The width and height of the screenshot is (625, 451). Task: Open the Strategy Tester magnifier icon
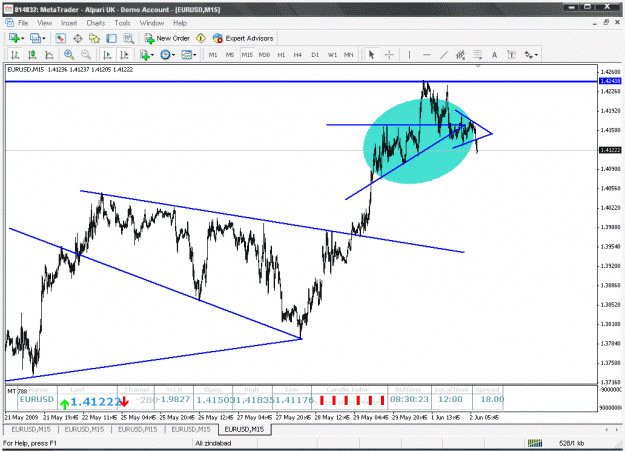pos(128,38)
